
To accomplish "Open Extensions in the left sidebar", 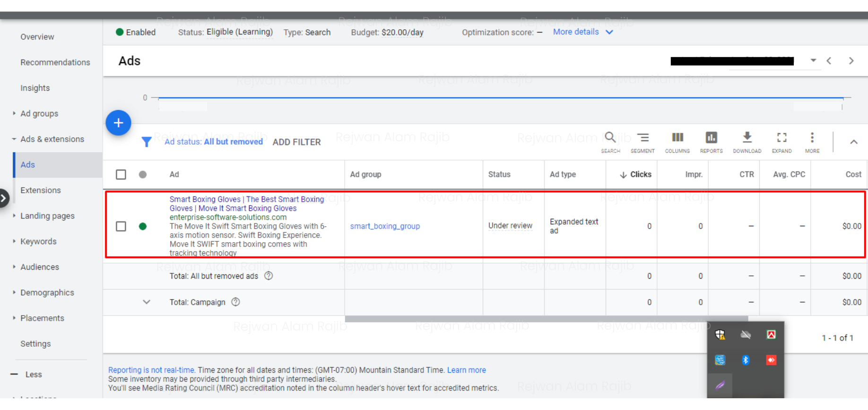I will tap(41, 190).
